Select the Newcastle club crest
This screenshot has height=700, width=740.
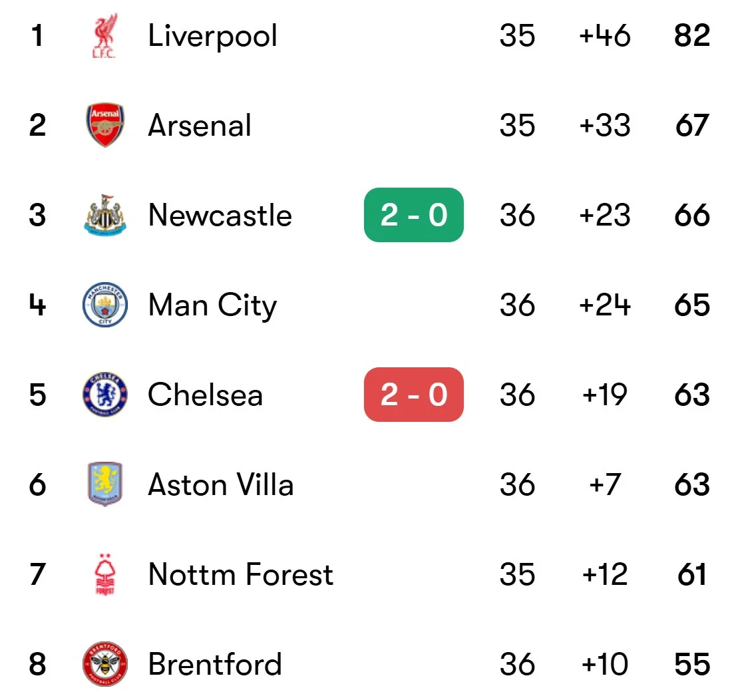coord(104,215)
